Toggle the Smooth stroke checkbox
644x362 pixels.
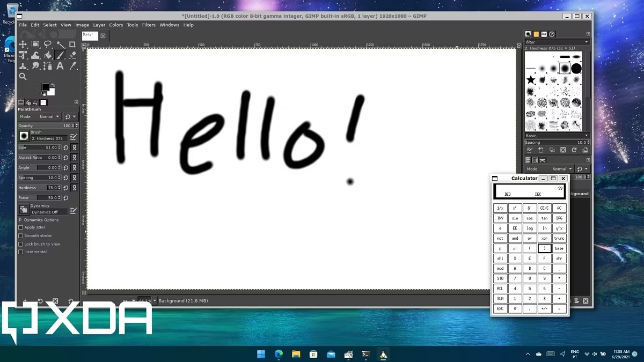pyautogui.click(x=21, y=235)
